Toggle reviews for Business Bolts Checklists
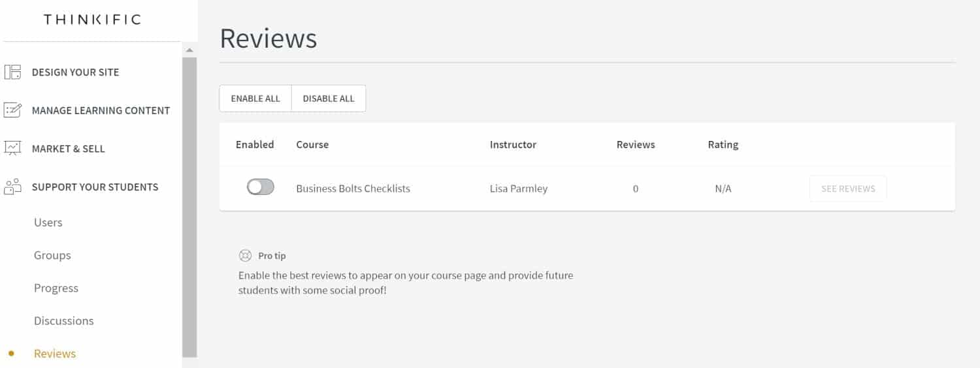The height and width of the screenshot is (368, 980). coord(260,187)
